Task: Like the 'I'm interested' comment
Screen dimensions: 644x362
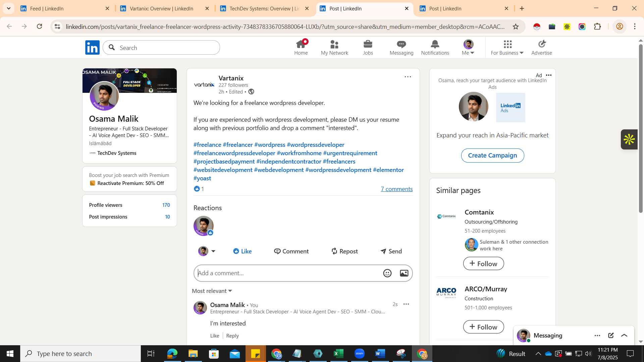Action: 215,336
